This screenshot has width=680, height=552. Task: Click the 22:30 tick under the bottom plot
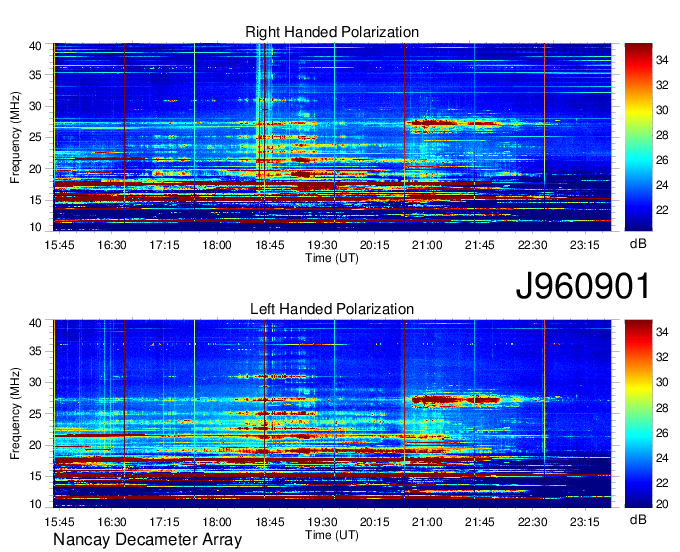pos(533,522)
